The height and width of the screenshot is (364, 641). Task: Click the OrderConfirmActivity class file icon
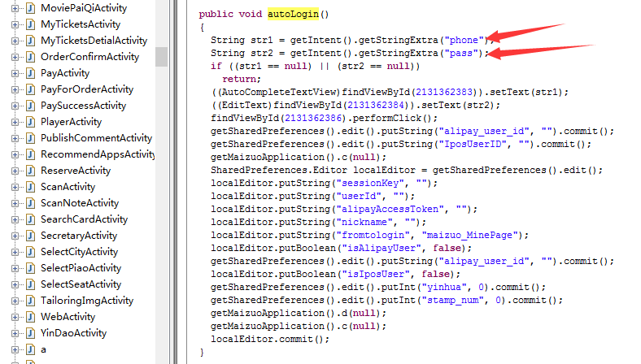pos(31,57)
